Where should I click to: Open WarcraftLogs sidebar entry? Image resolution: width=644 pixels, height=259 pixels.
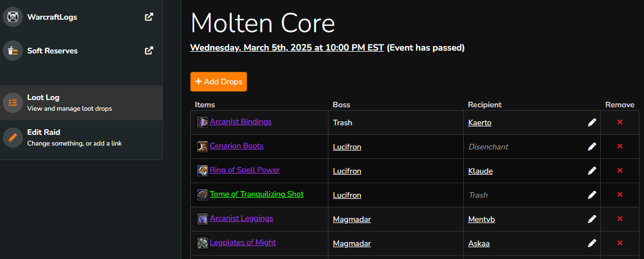(52, 17)
